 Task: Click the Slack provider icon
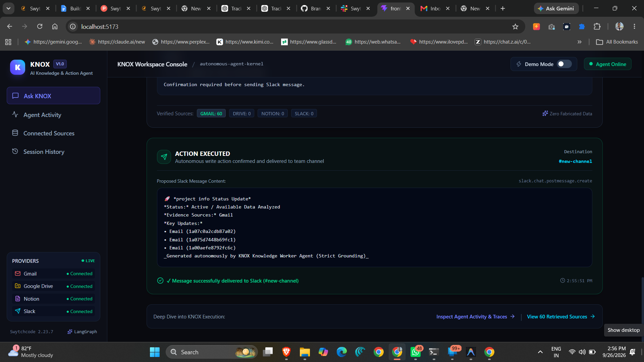(x=18, y=311)
